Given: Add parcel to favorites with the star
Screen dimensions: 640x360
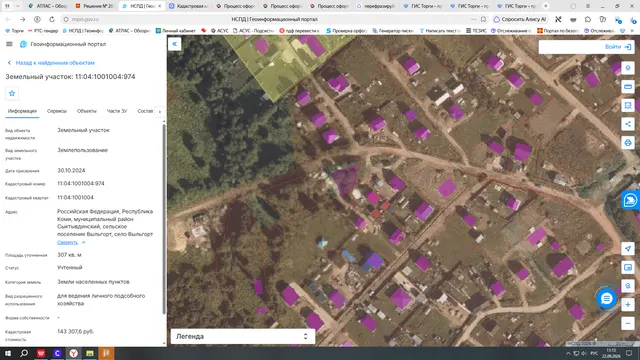Looking at the screenshot, I should [x=12, y=93].
